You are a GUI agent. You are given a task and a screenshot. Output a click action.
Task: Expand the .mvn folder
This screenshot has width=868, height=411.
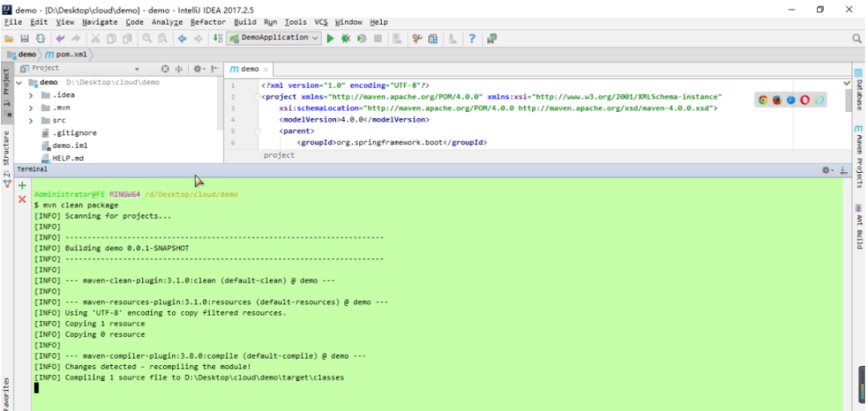[x=32, y=108]
